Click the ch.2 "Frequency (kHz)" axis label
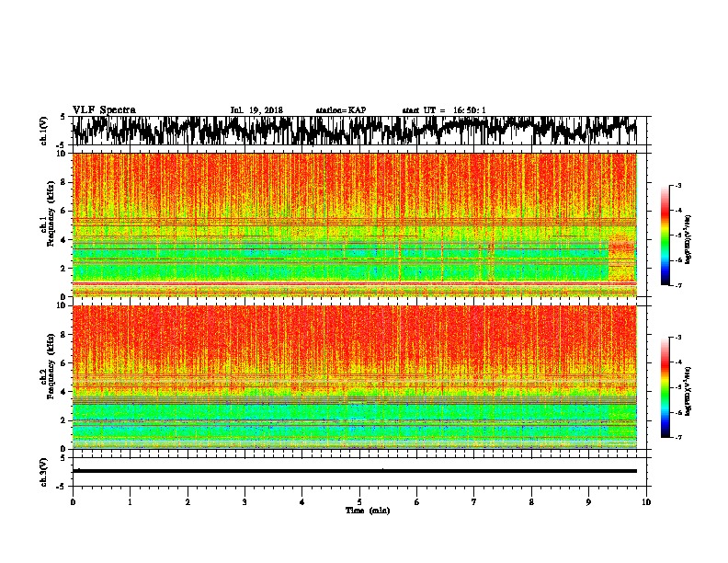The width and height of the screenshot is (728, 563). pos(51,366)
